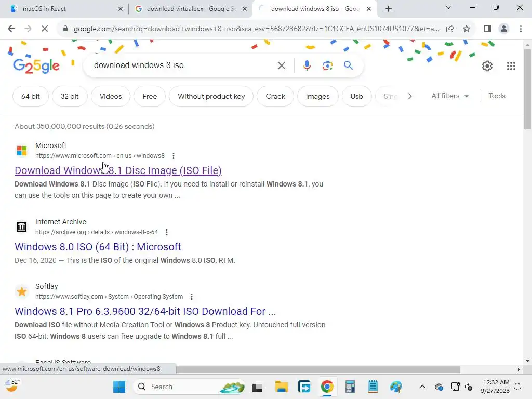Open the Google apps grid
Screen dimensions: 532x399
click(x=511, y=66)
